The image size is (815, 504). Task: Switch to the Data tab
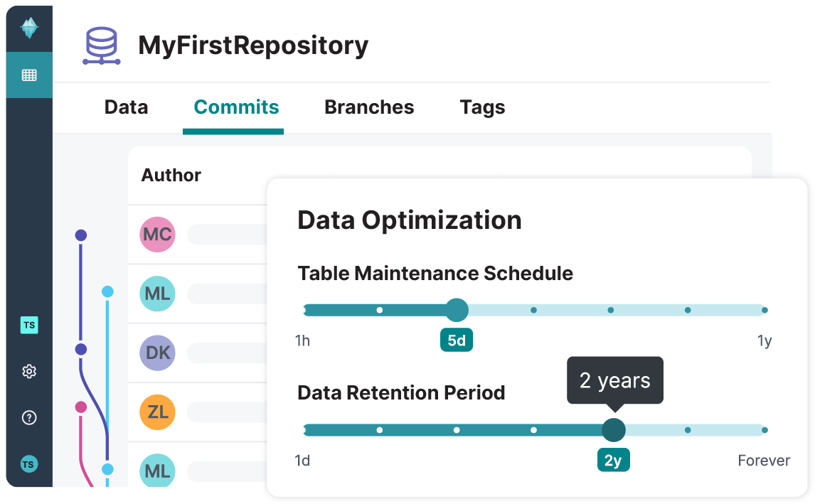tap(126, 107)
